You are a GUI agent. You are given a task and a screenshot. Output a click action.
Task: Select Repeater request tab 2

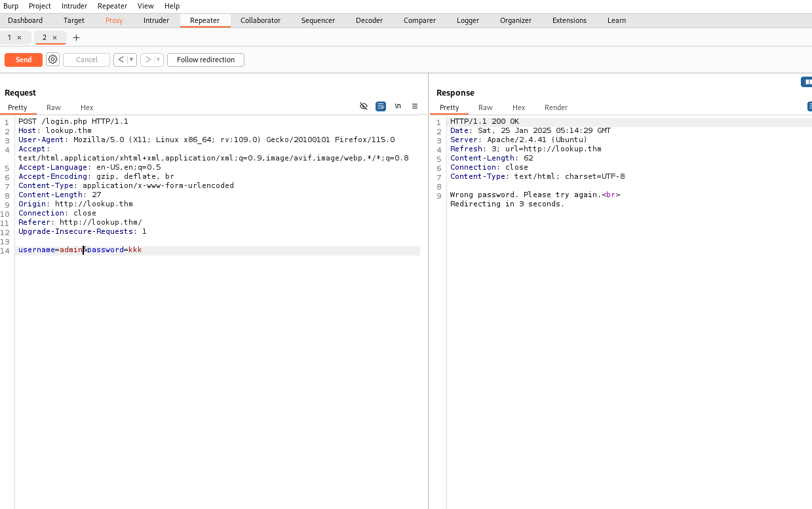[x=45, y=38]
